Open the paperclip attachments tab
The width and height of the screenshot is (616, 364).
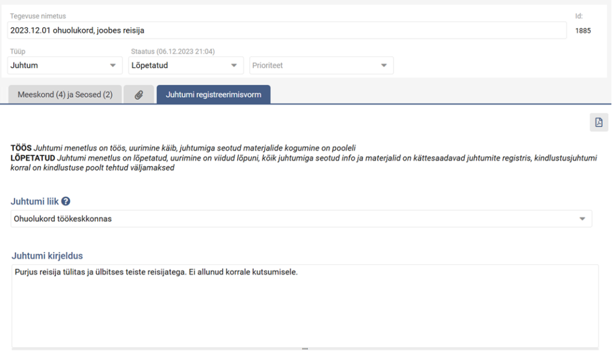coord(138,94)
